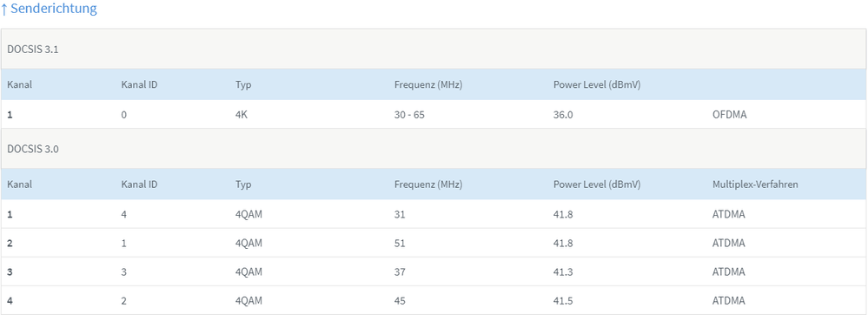Screen dimensions: 868x315
Task: Click 4QAM in the 45 MHz row
Action: point(248,300)
